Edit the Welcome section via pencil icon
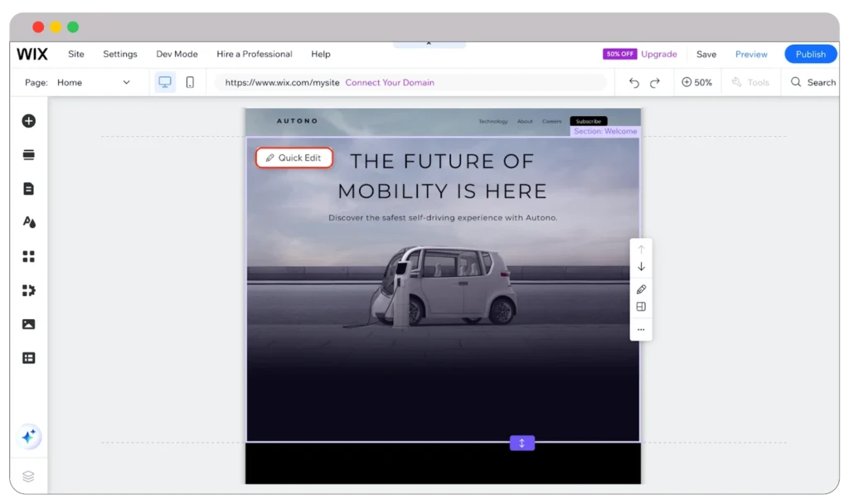This screenshot has width=849, height=504. click(640, 289)
